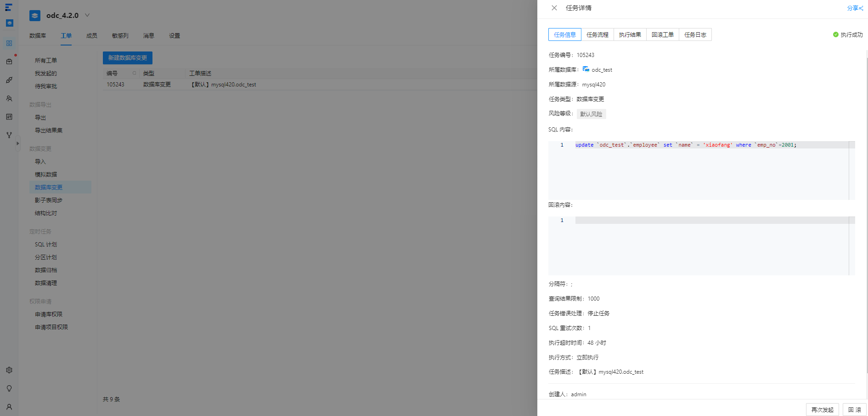868x416 pixels.
Task: Click the lightbulb help icon
Action: (9, 388)
